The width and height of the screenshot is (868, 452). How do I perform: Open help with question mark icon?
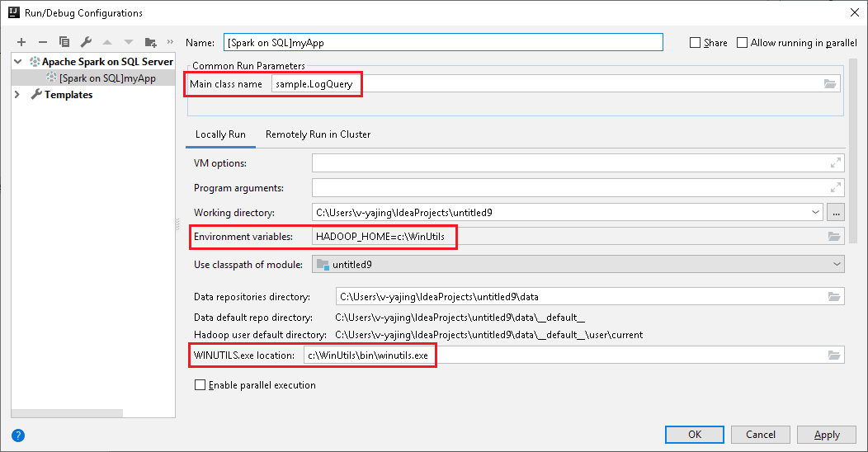point(18,436)
